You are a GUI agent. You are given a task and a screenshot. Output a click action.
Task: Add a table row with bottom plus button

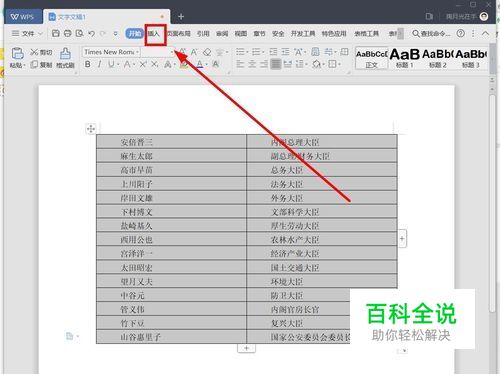246,348
